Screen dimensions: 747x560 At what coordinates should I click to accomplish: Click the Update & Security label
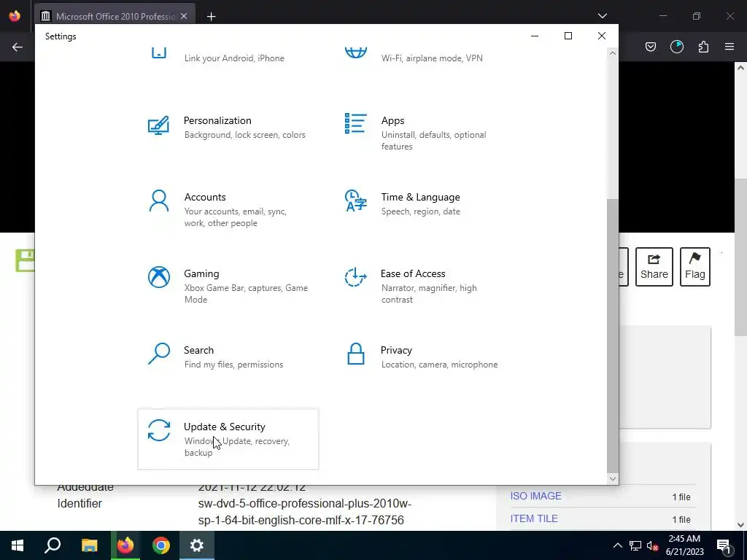(225, 427)
